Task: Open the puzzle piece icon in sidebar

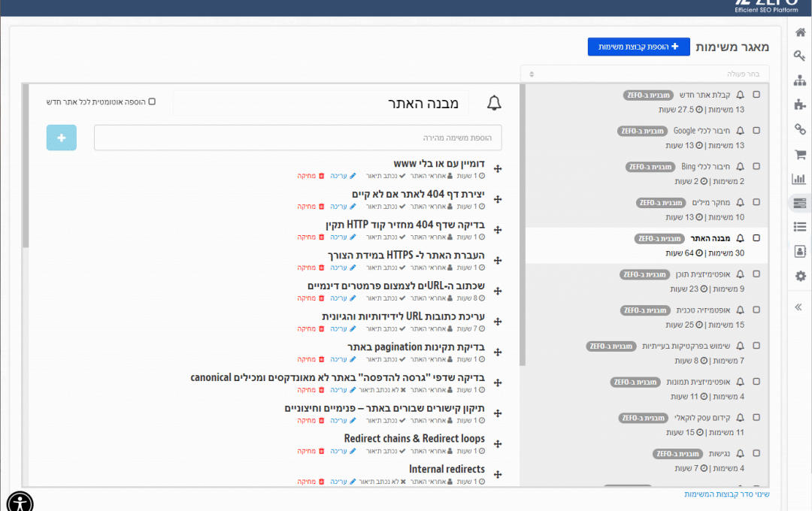Action: [800, 104]
